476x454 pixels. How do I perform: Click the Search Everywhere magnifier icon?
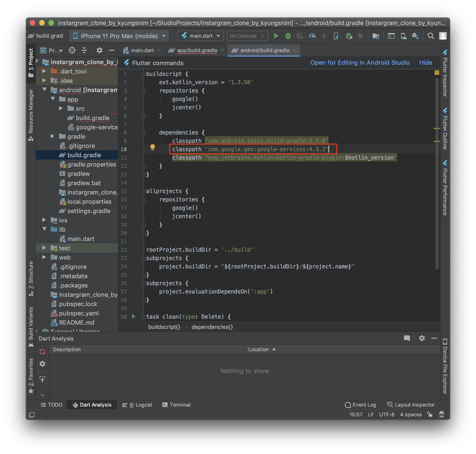[430, 36]
